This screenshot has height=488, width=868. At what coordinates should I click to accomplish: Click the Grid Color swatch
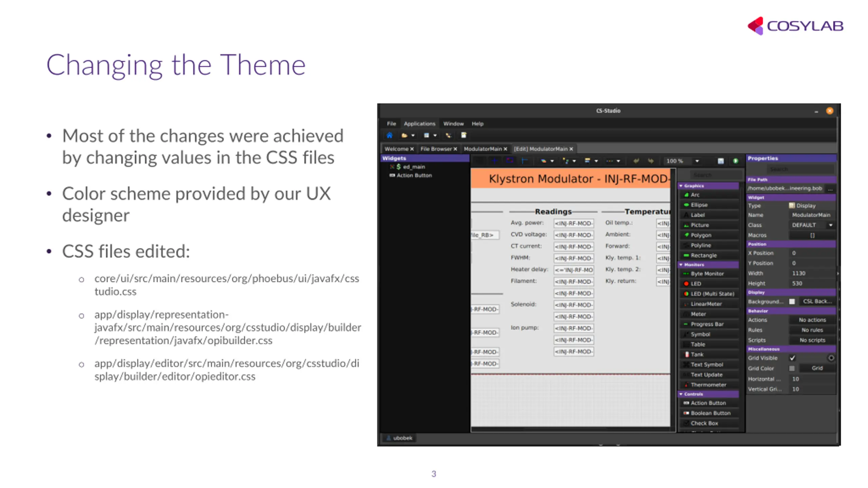coord(792,368)
